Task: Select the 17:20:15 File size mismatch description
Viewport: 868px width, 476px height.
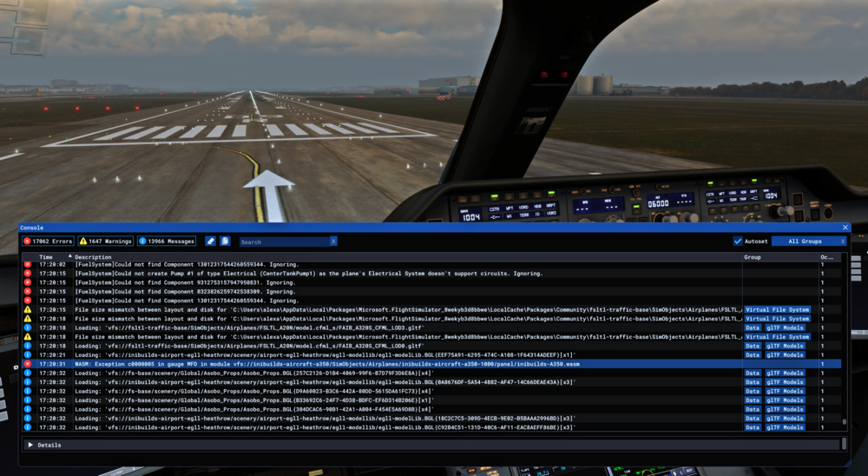Action: pos(408,310)
